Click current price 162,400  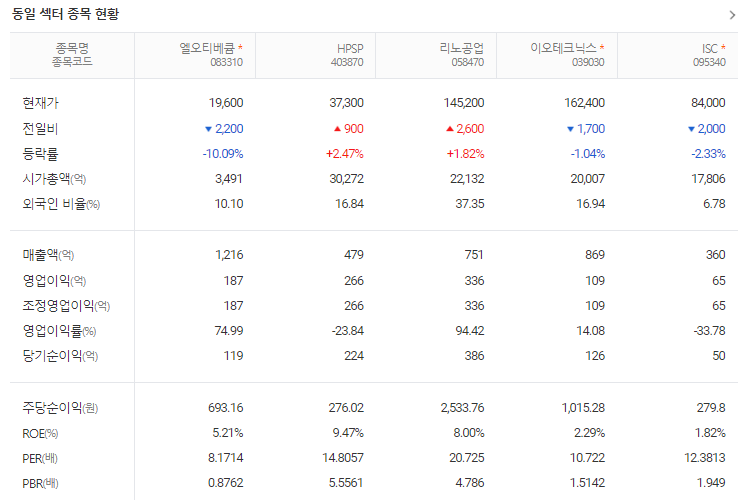584,103
